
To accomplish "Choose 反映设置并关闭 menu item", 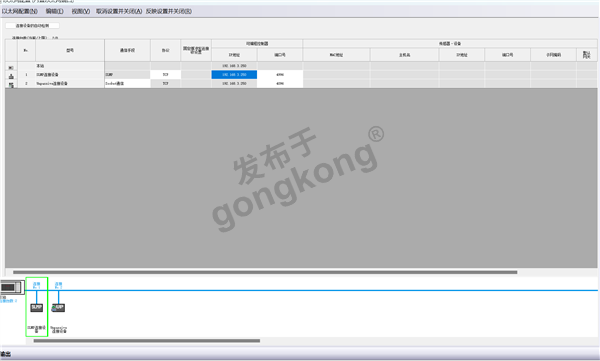I will (169, 11).
